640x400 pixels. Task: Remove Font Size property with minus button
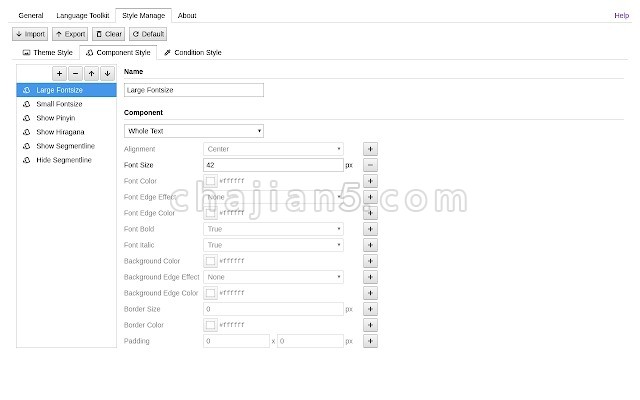click(x=370, y=165)
